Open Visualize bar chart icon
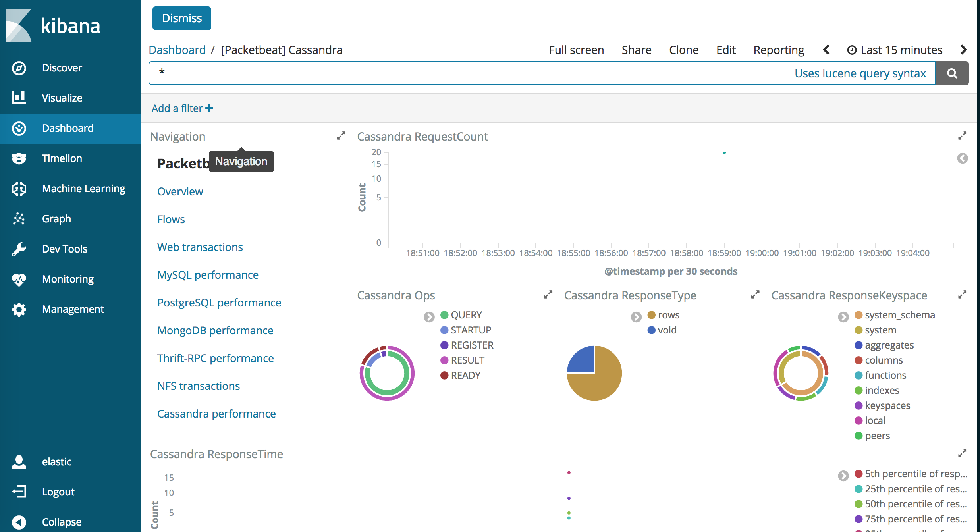 [x=19, y=98]
